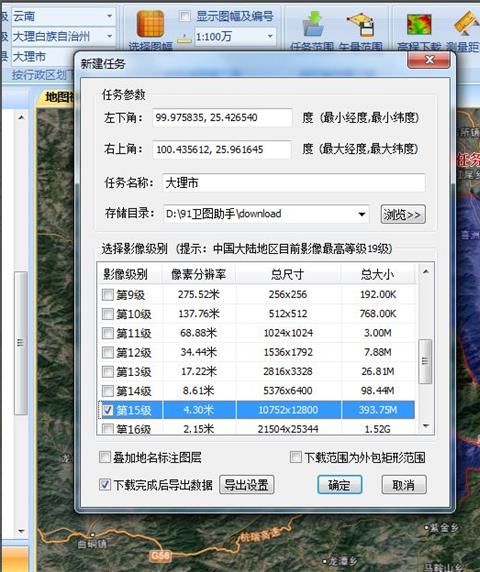Click the 矢量范围 save icon
The width and height of the screenshot is (480, 572).
361,24
